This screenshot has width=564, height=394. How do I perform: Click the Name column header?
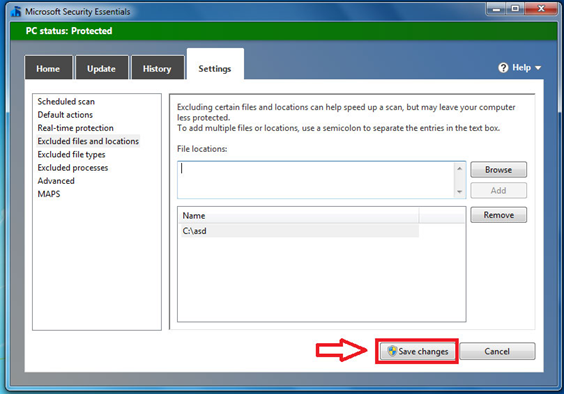[299, 216]
